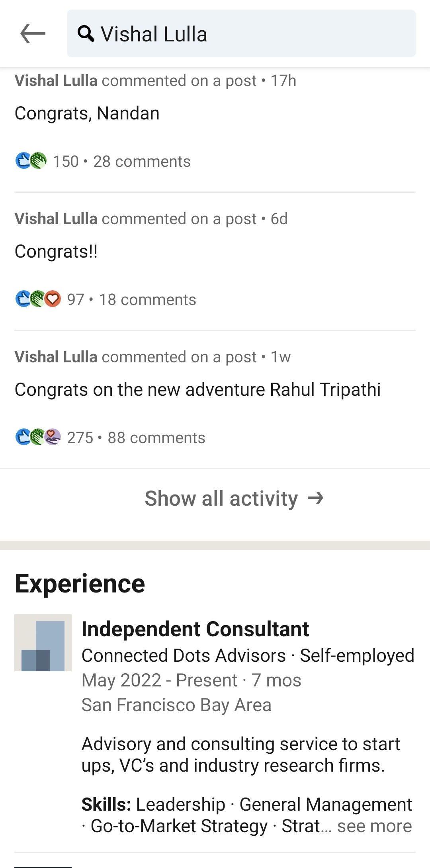Tap the arrow beside Show all activity
430x868 pixels.
coord(316,498)
